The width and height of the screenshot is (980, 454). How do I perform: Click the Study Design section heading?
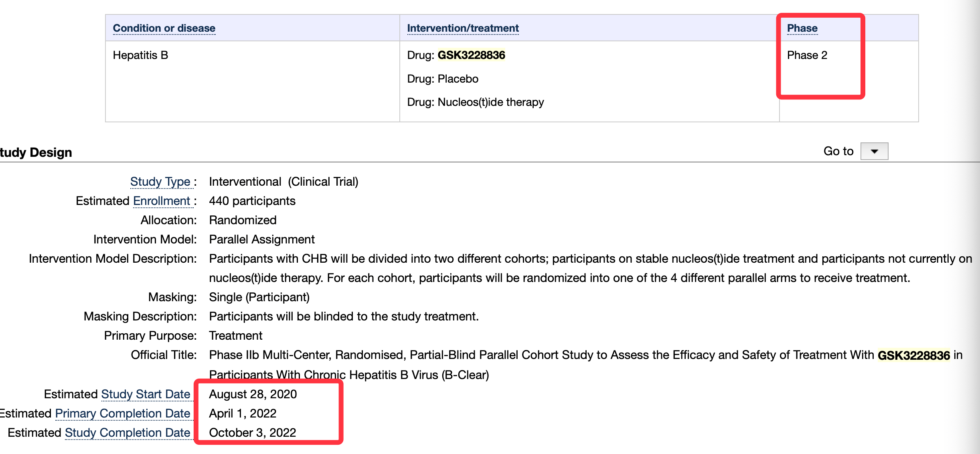point(36,152)
